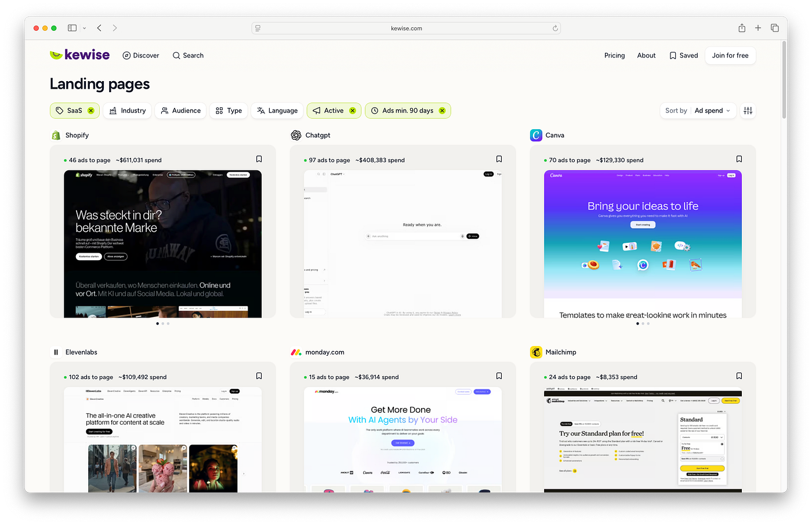Click '70 ads to page' on Canva card

(570, 161)
